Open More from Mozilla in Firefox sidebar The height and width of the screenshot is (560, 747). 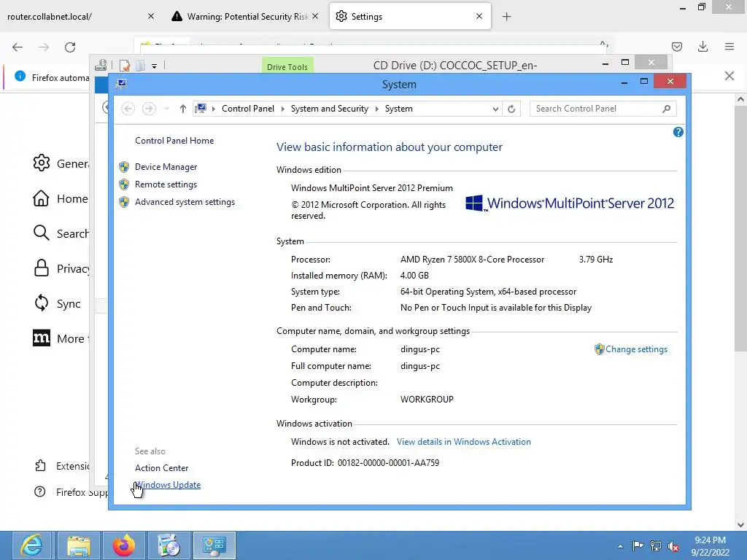coord(61,338)
